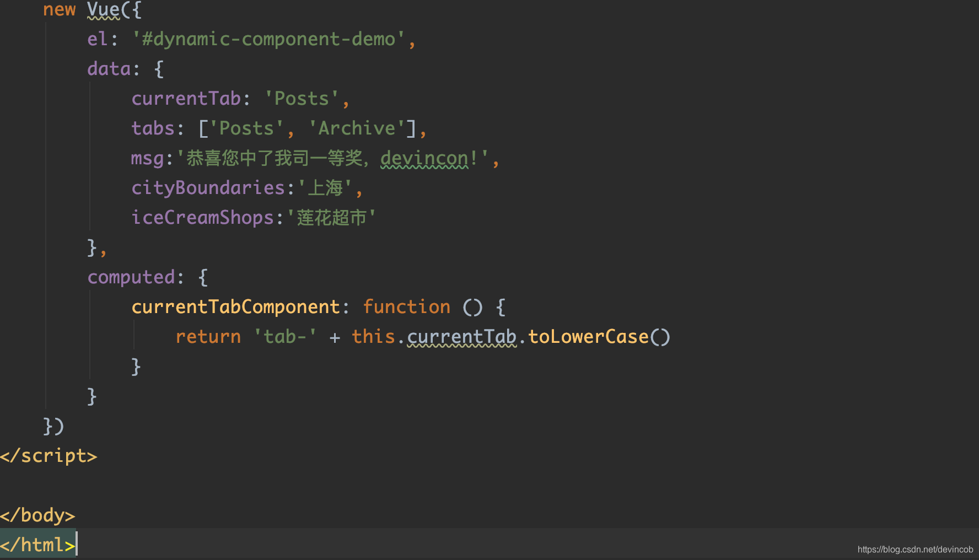
Task: Click the underlined 'devincon' word
Action: (x=424, y=159)
